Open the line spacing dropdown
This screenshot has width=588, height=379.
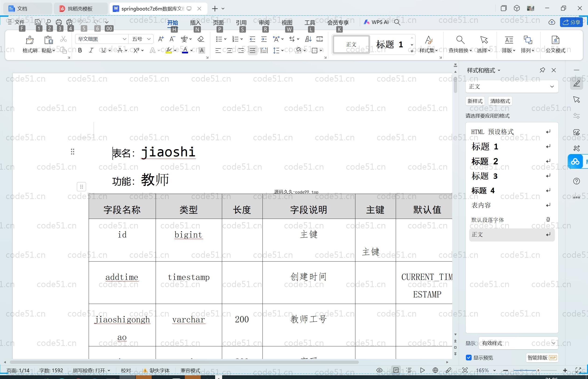click(283, 50)
